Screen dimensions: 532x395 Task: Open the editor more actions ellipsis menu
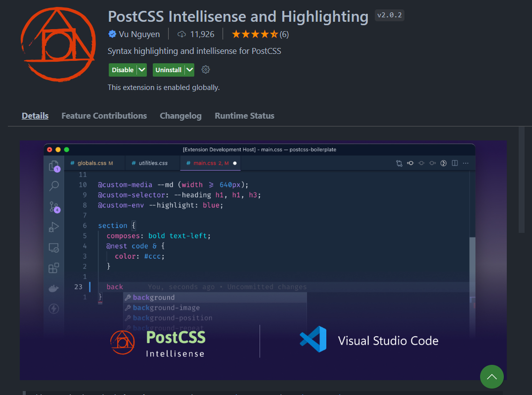coord(465,163)
